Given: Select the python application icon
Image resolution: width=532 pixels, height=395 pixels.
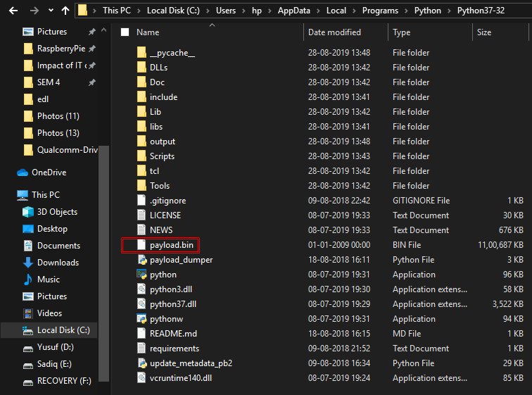Looking at the screenshot, I should (141, 275).
